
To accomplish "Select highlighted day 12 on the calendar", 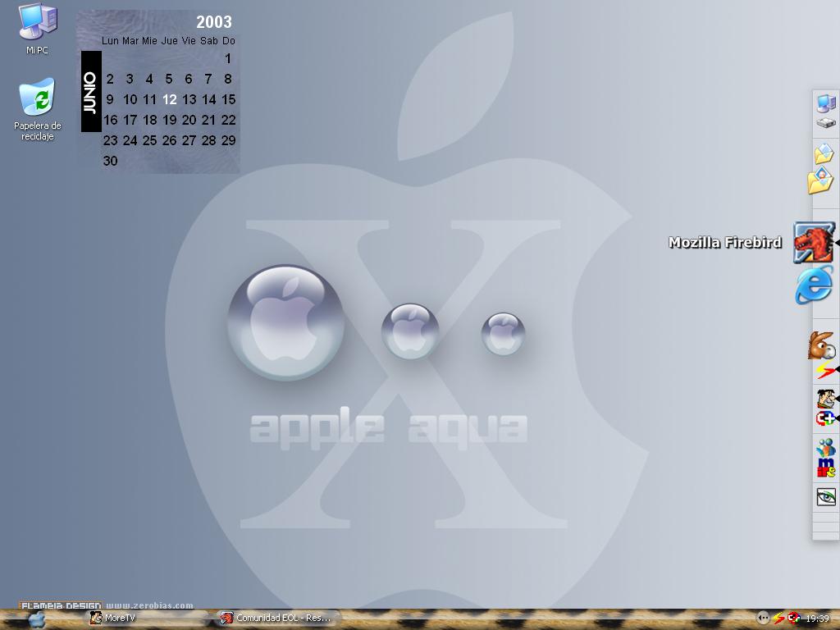I will 169,99.
